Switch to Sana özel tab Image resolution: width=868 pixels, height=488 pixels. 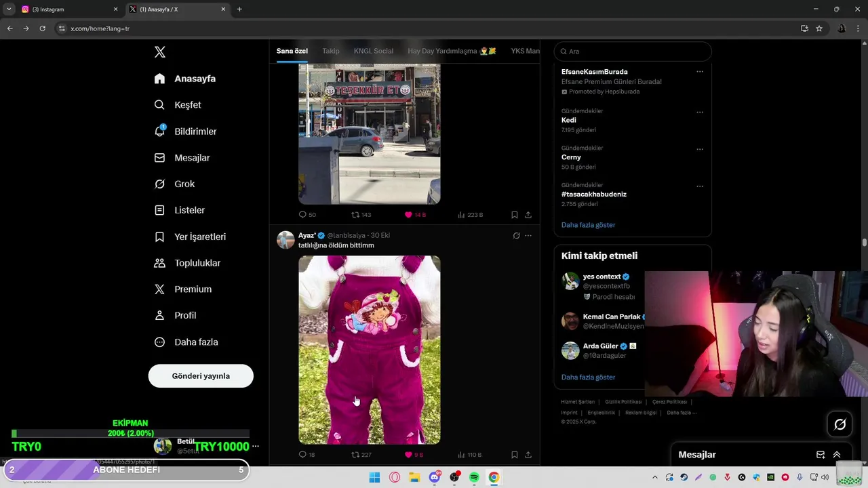[x=292, y=51]
